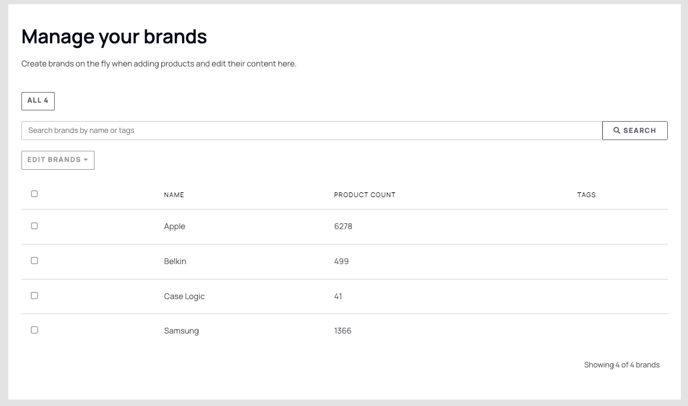Screen dimensions: 688x406
Task: Tick the select-all checkbox in header
Action: click(34, 194)
